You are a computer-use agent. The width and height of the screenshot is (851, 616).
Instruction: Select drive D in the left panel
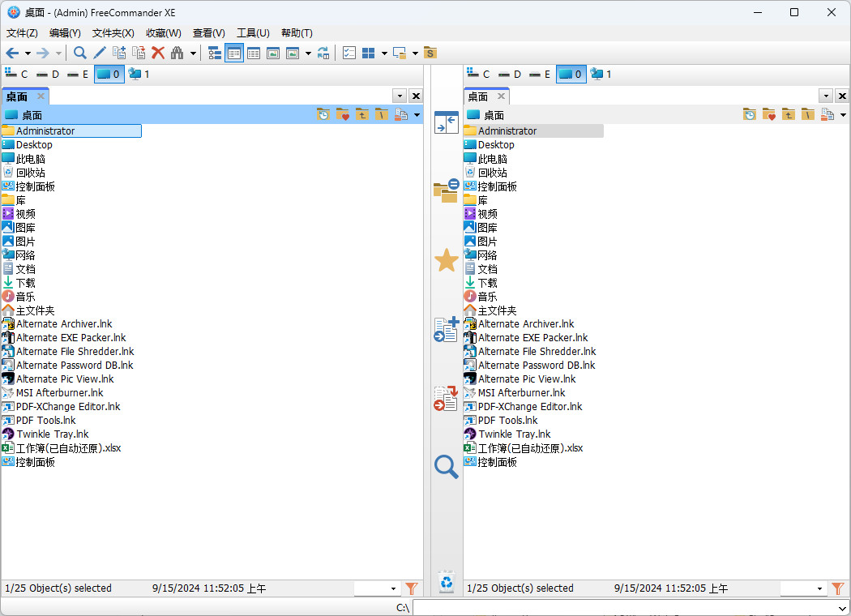pos(48,74)
